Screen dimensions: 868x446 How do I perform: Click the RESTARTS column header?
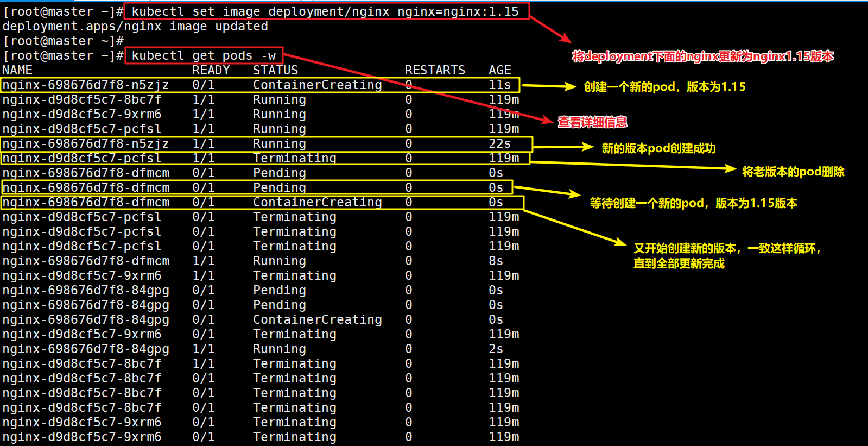[435, 70]
